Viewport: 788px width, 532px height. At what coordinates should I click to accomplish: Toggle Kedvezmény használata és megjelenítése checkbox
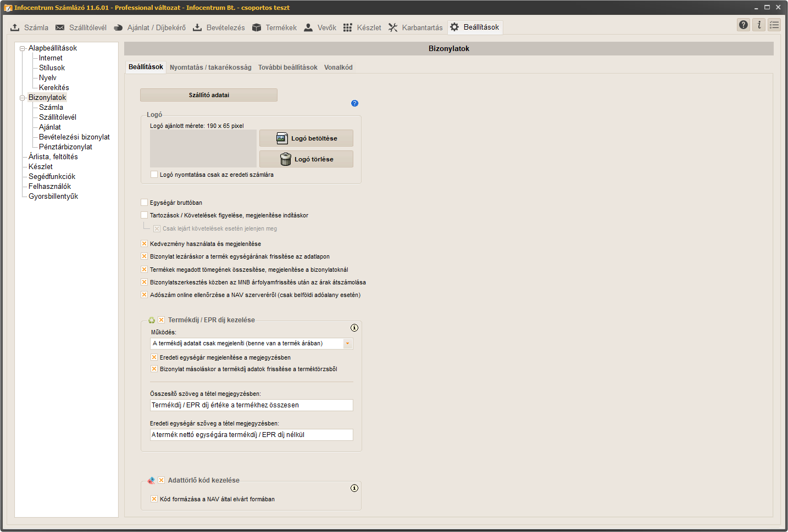click(x=145, y=244)
